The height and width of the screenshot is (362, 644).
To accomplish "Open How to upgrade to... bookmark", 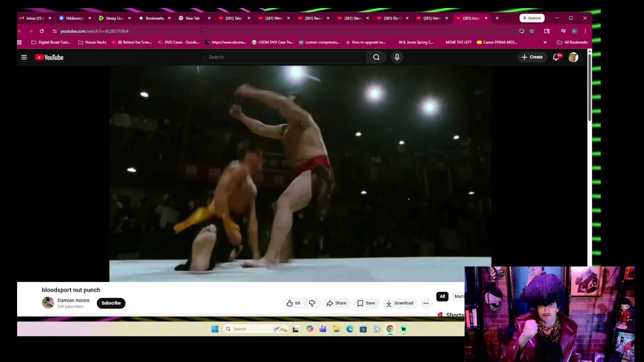I will point(365,42).
